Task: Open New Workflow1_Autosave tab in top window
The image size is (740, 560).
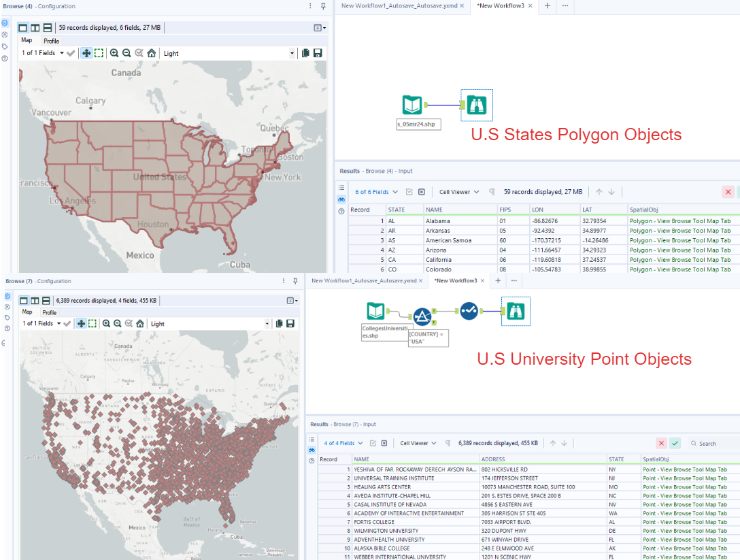Action: [x=399, y=5]
